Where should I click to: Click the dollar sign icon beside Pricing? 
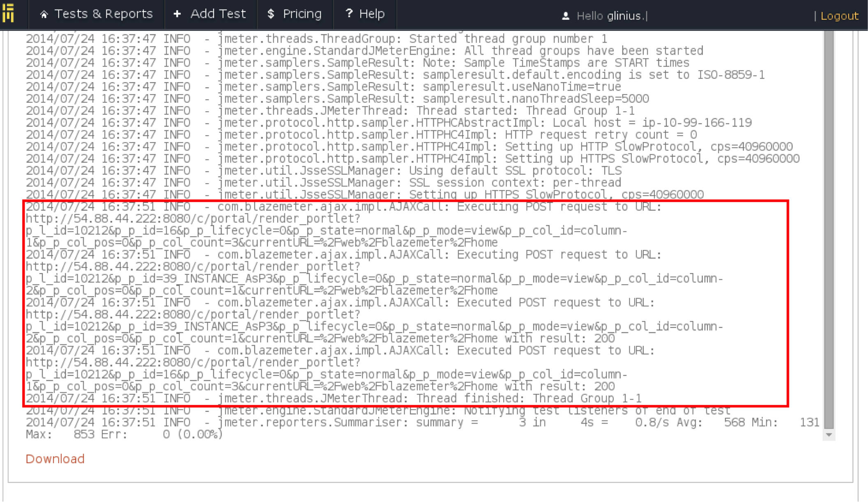pos(271,14)
